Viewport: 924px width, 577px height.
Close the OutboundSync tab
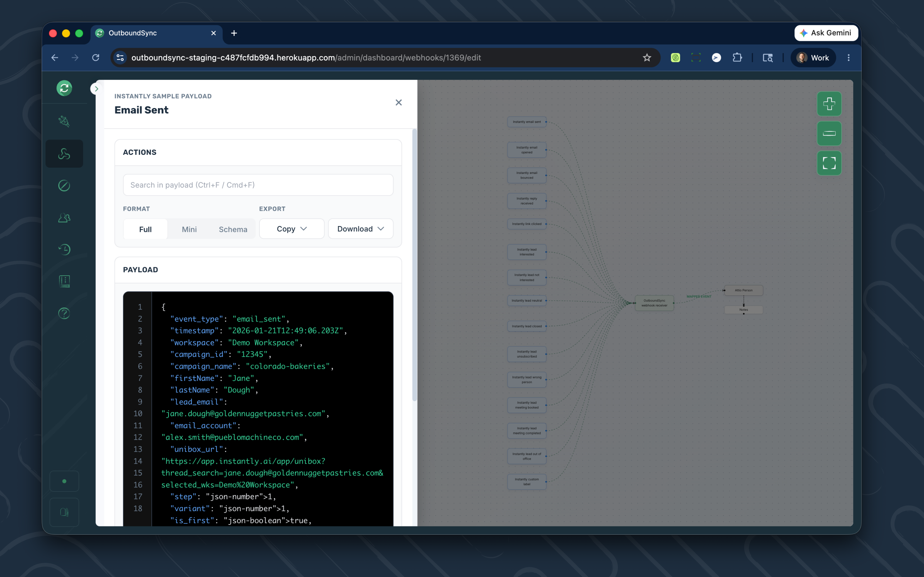(x=214, y=33)
